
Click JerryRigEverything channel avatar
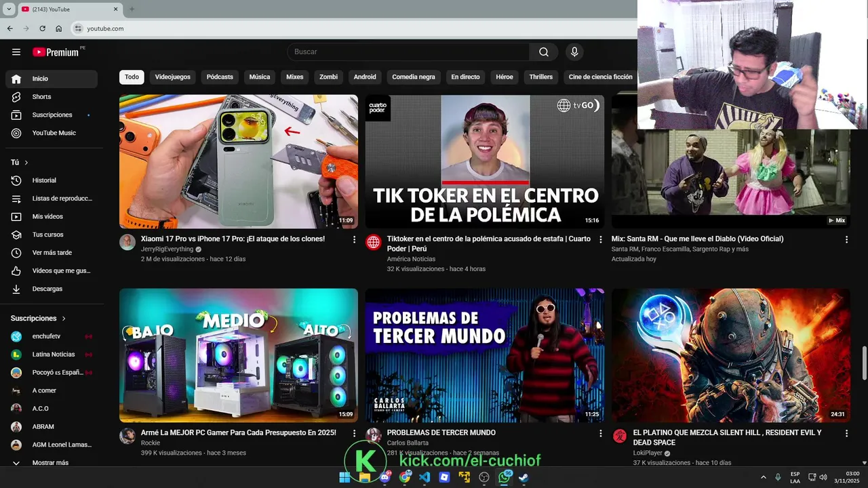coord(127,242)
